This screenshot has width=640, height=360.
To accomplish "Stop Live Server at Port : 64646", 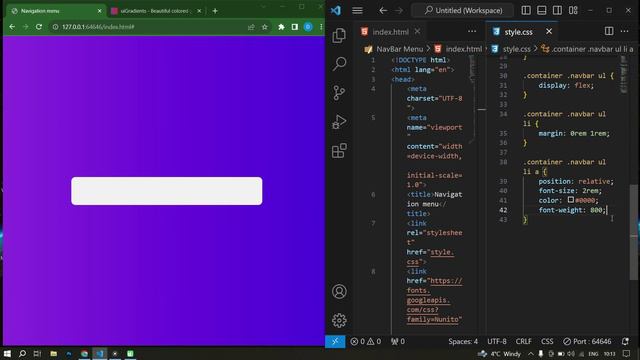I will point(587,341).
